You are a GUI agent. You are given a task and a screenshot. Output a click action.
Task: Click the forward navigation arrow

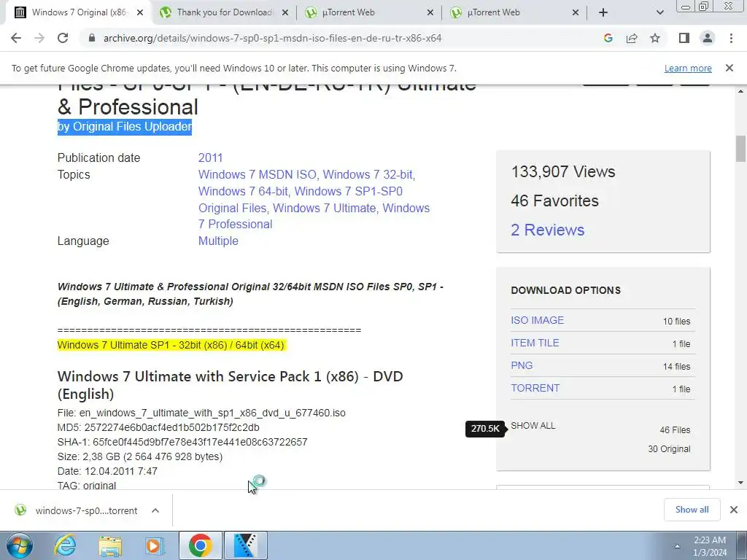click(39, 38)
